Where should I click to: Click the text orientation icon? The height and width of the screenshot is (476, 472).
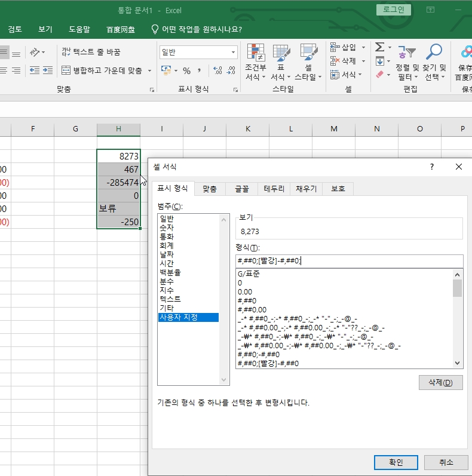click(x=35, y=52)
